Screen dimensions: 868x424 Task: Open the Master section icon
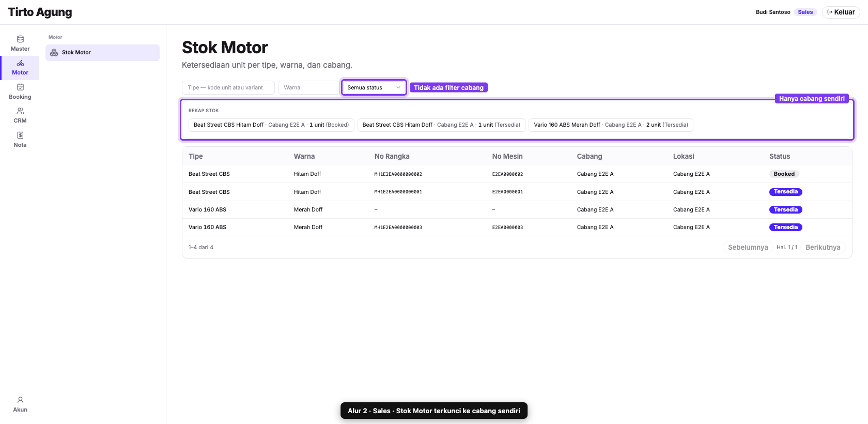[20, 39]
